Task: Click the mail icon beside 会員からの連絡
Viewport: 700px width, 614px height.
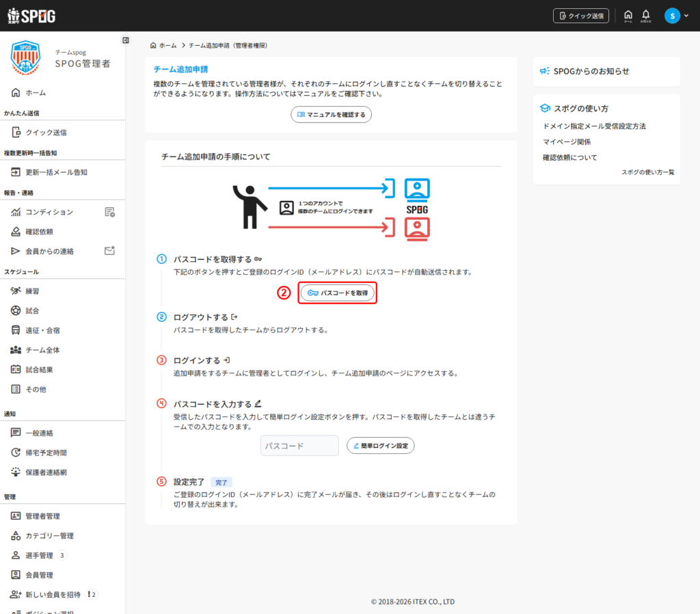Action: pyautogui.click(x=110, y=251)
